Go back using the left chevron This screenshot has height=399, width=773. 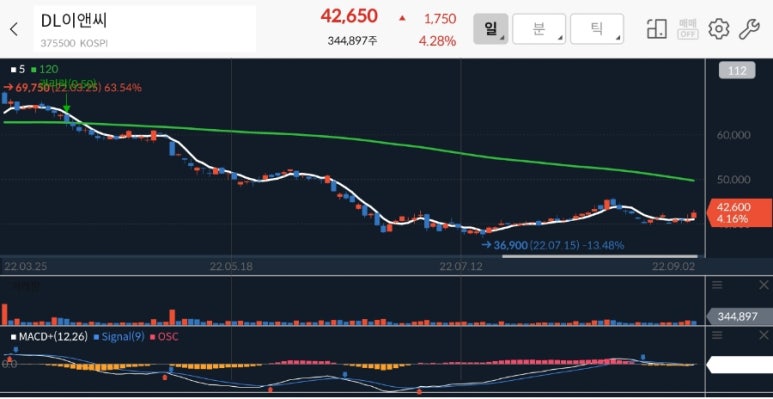pyautogui.click(x=14, y=29)
